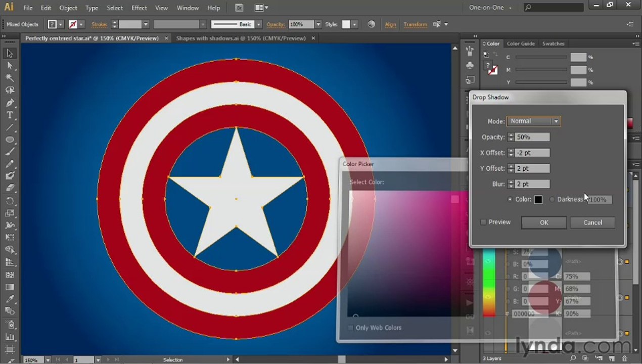Select the Eyedropper tool
642x364 pixels.
tap(10, 299)
